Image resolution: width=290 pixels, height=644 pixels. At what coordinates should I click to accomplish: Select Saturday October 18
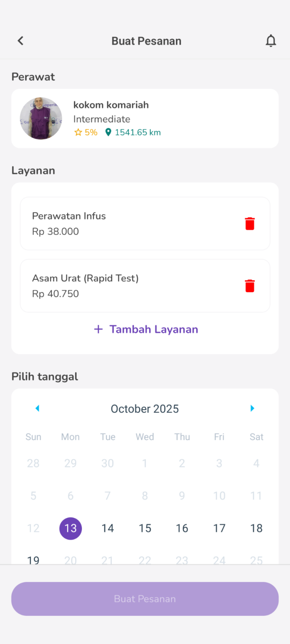coord(256,528)
